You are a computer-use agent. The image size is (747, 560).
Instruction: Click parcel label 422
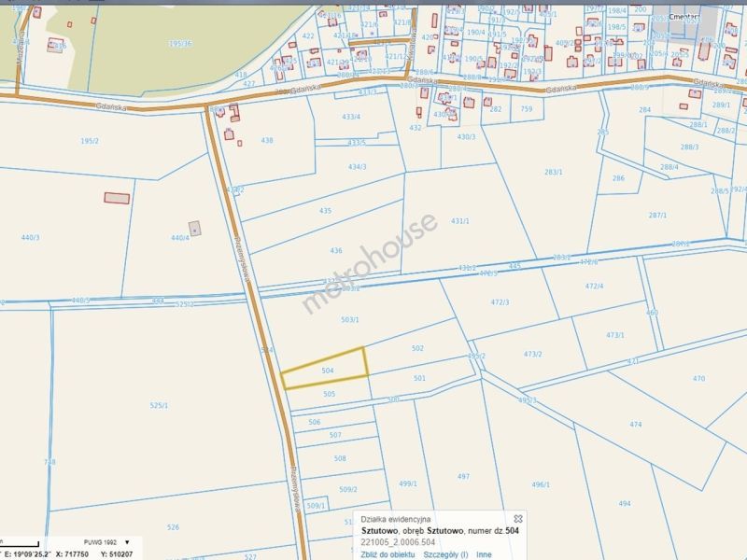pyautogui.click(x=308, y=35)
